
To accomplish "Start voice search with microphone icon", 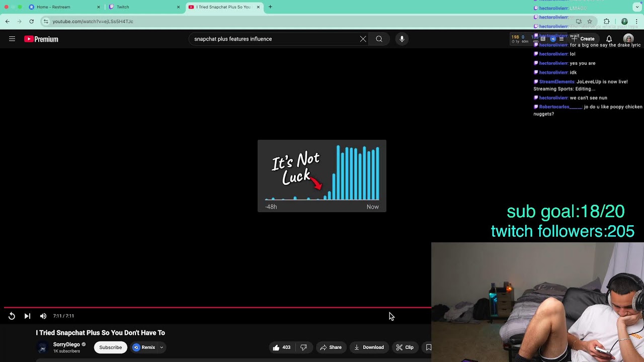I will pos(401,39).
